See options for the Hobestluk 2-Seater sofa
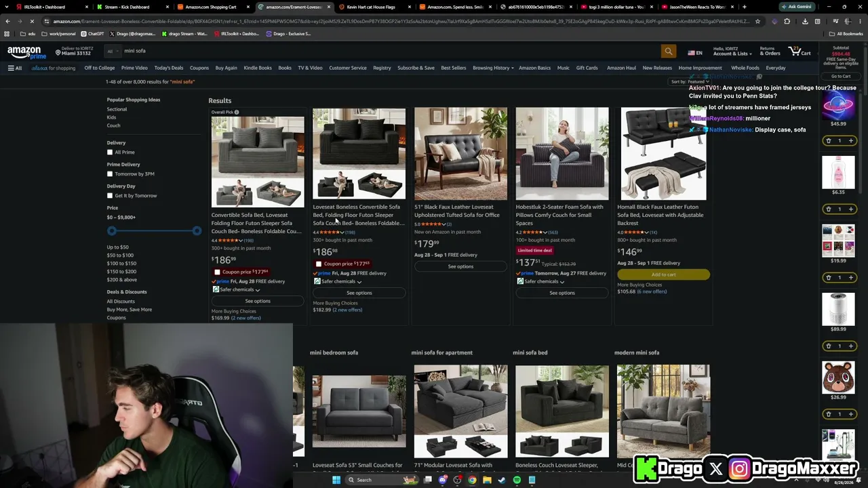Viewport: 868px width, 488px height. point(562,293)
